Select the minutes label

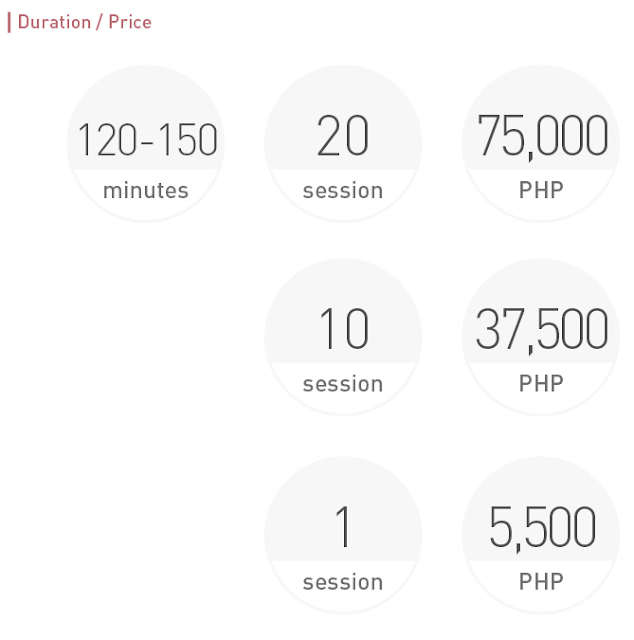tap(146, 190)
